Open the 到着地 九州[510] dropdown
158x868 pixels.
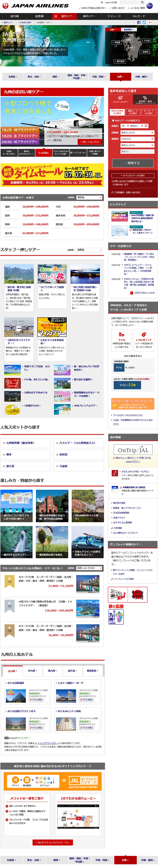tap(137, 139)
